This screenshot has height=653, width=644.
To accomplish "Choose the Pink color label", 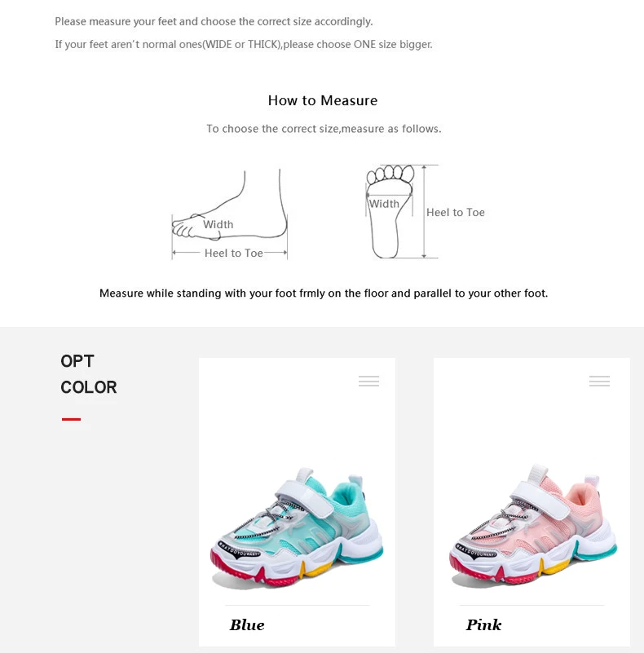I will coord(483,624).
